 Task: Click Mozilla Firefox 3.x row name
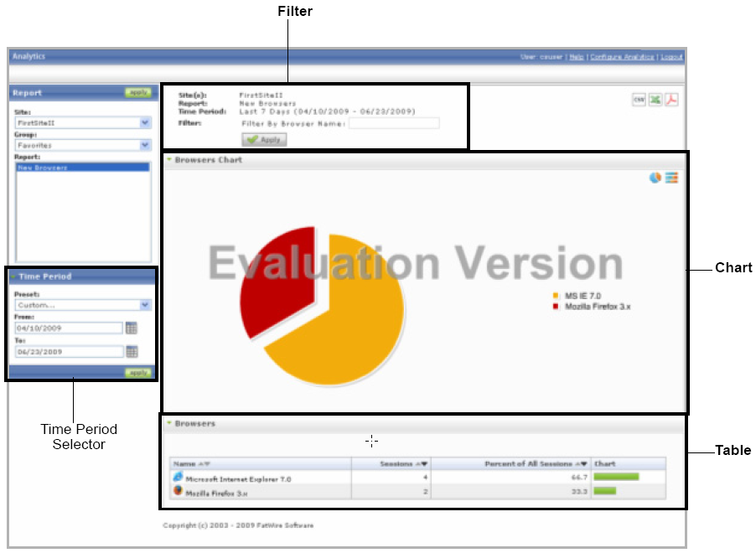[216, 494]
